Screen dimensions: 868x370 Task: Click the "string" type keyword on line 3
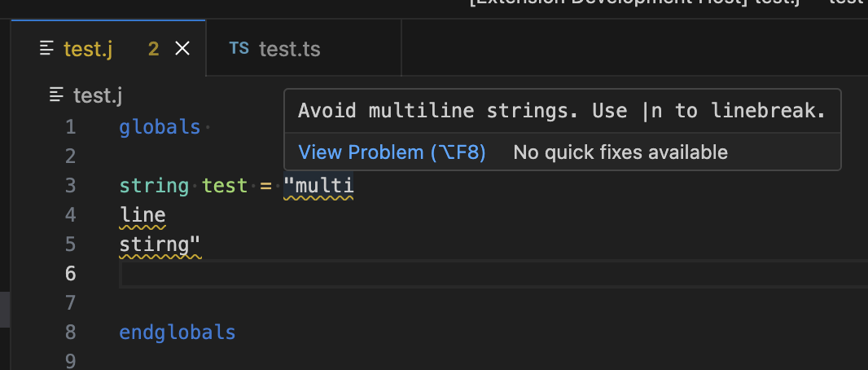[154, 186]
